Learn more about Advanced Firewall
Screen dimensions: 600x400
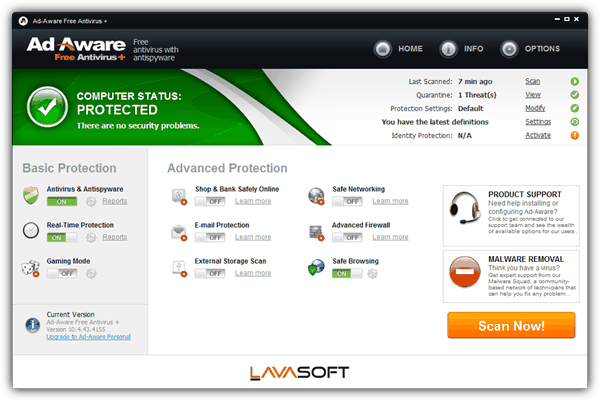(x=390, y=237)
